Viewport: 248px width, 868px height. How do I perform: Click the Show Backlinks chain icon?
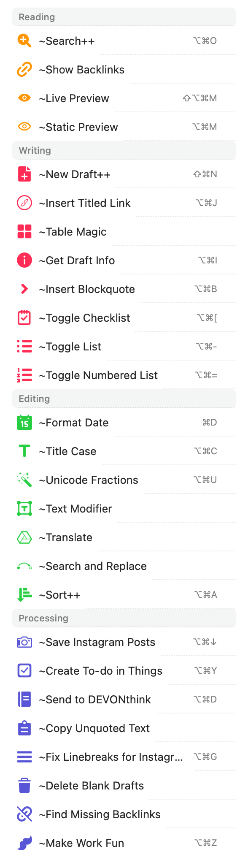pos(24,70)
